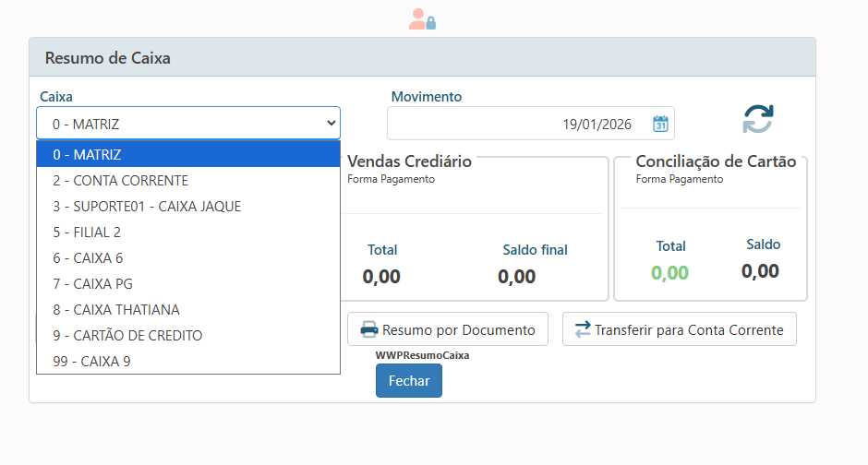Click the refresh arrows icon
Image resolution: width=868 pixels, height=465 pixels.
(x=757, y=120)
